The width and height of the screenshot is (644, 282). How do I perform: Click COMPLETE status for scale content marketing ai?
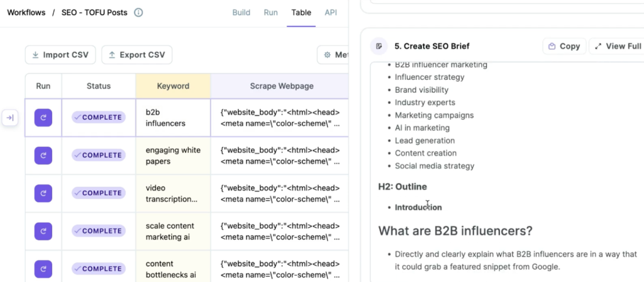coord(99,231)
